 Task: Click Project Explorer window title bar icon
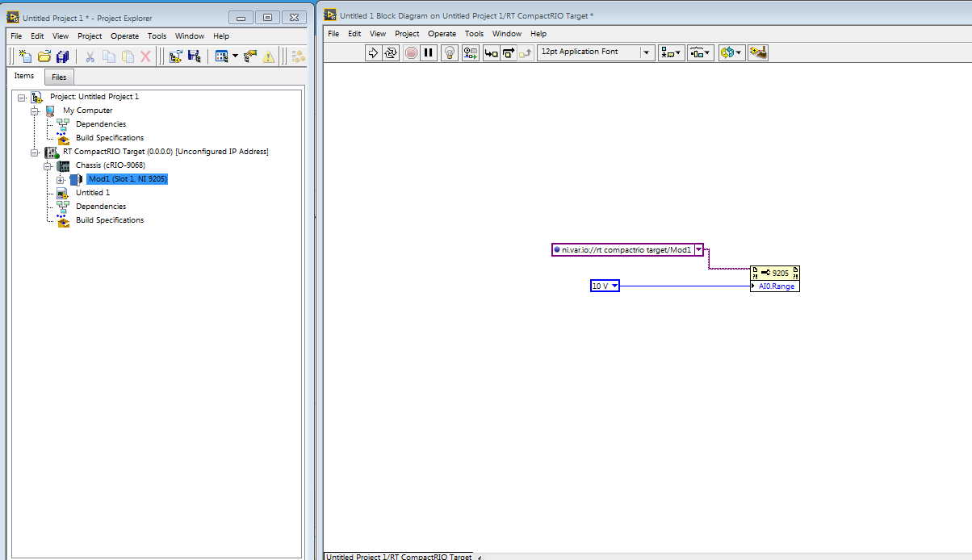14,18
